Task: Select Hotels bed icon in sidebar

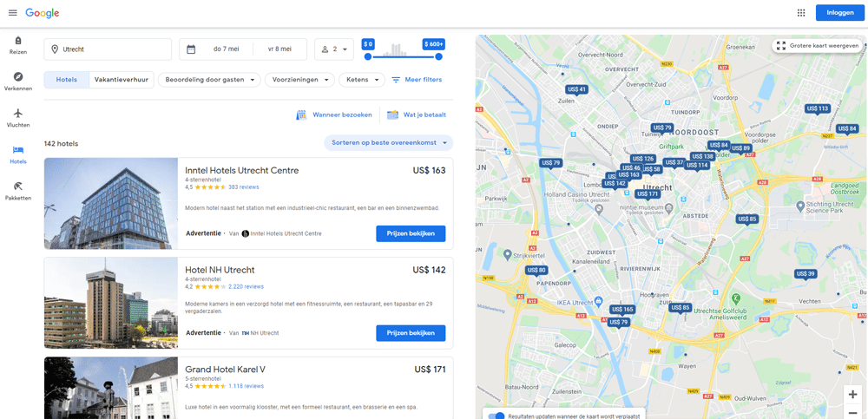Action: point(18,149)
